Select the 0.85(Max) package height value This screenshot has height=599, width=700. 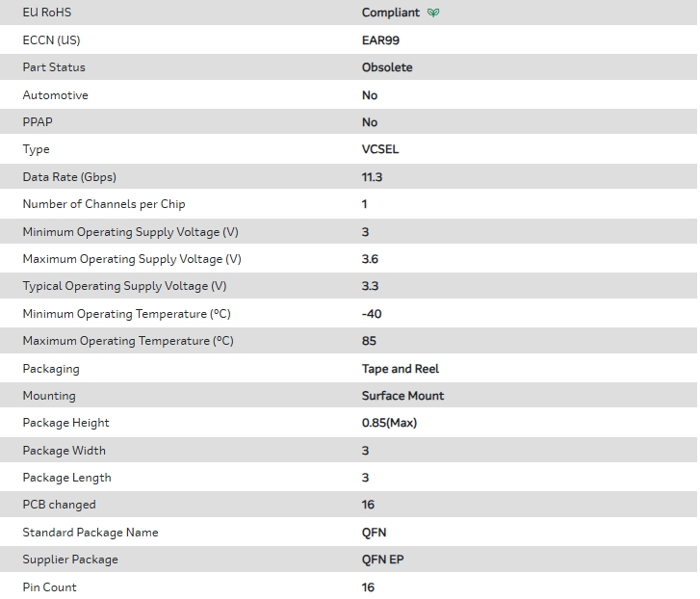pos(389,423)
